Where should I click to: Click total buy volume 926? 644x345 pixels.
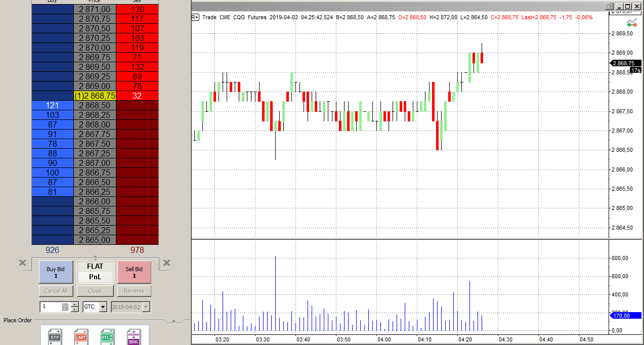53,250
